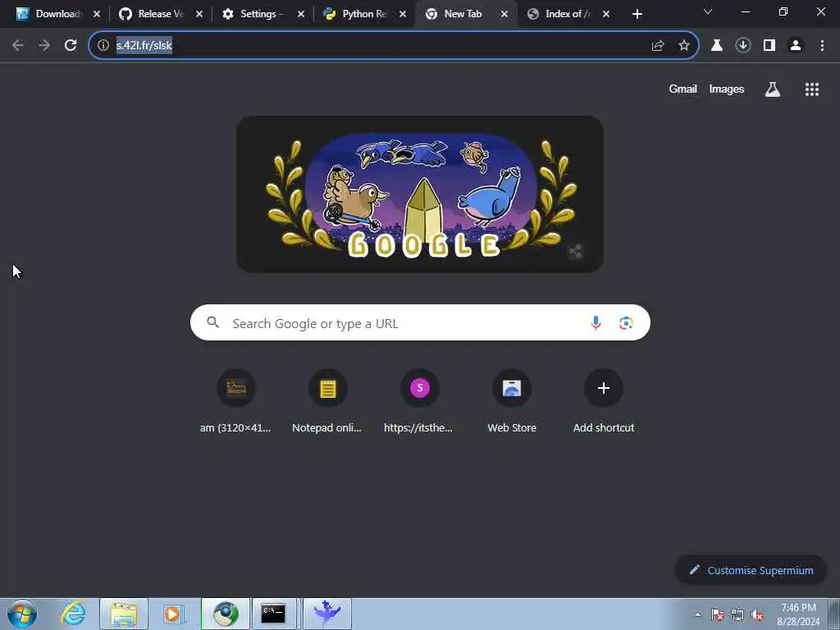Search by image with Lens icon

click(626, 322)
